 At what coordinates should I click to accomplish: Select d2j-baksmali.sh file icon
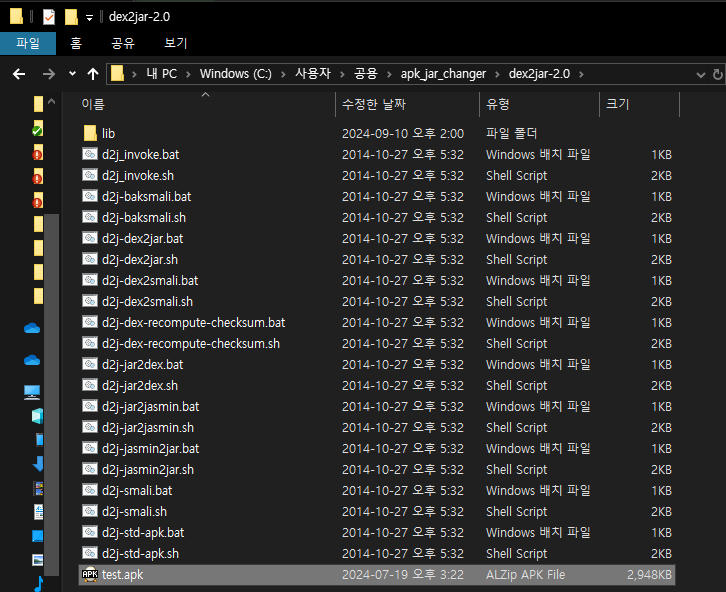(x=90, y=217)
